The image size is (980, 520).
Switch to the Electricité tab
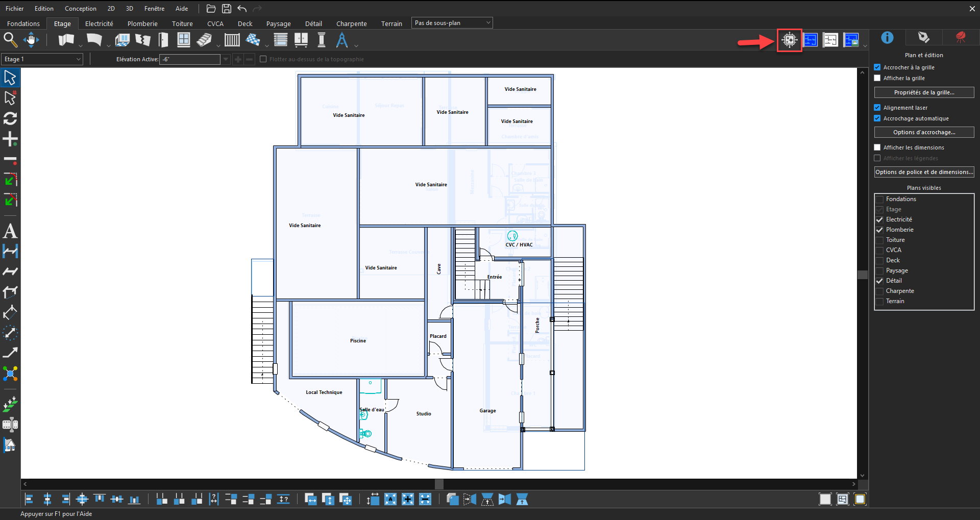pos(99,23)
